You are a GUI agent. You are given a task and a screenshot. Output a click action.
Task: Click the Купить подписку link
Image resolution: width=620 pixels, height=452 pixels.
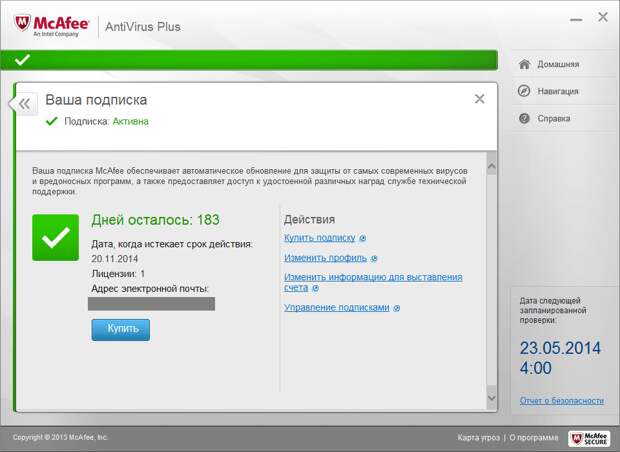[x=319, y=238]
